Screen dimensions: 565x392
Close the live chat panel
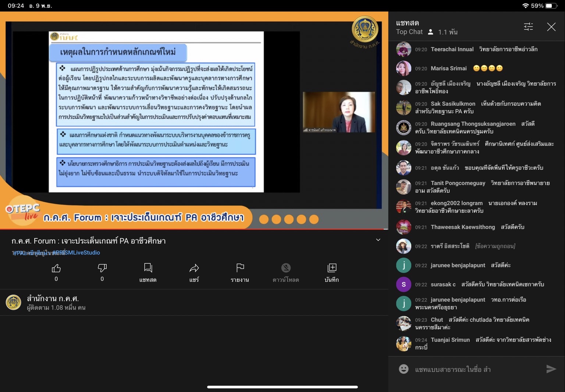[x=551, y=26]
